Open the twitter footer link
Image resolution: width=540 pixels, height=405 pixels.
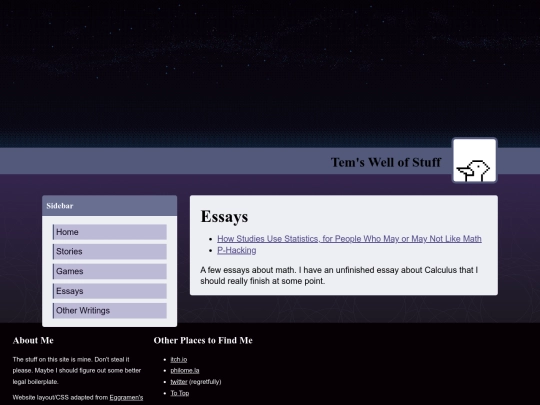[179, 382]
